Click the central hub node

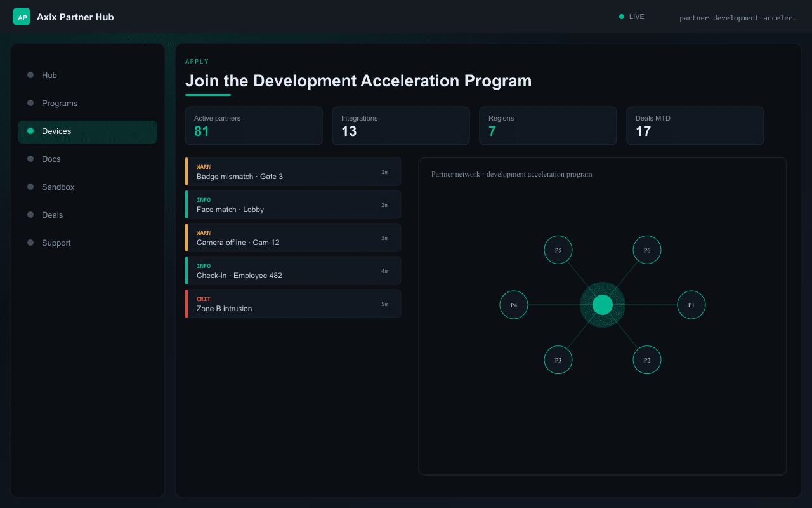click(603, 305)
